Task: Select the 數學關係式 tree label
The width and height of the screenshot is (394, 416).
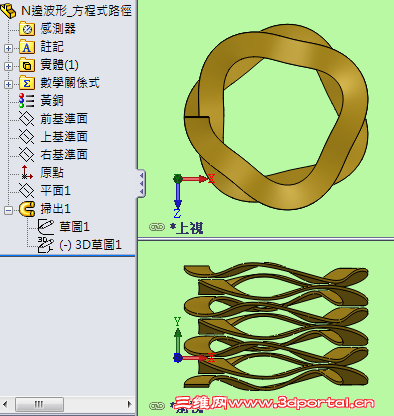Action: pyautogui.click(x=70, y=83)
